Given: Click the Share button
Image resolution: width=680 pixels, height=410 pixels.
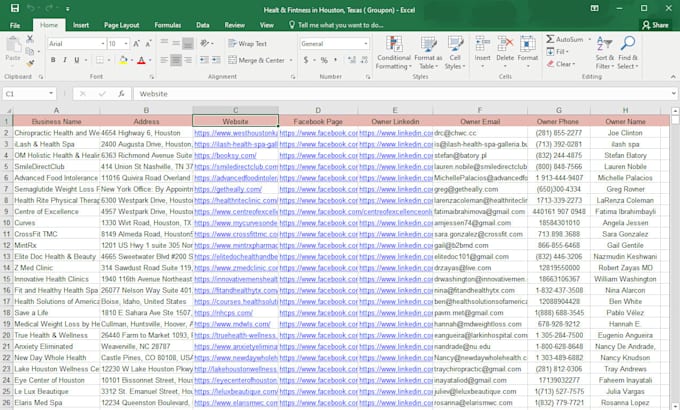Looking at the screenshot, I should 655,25.
